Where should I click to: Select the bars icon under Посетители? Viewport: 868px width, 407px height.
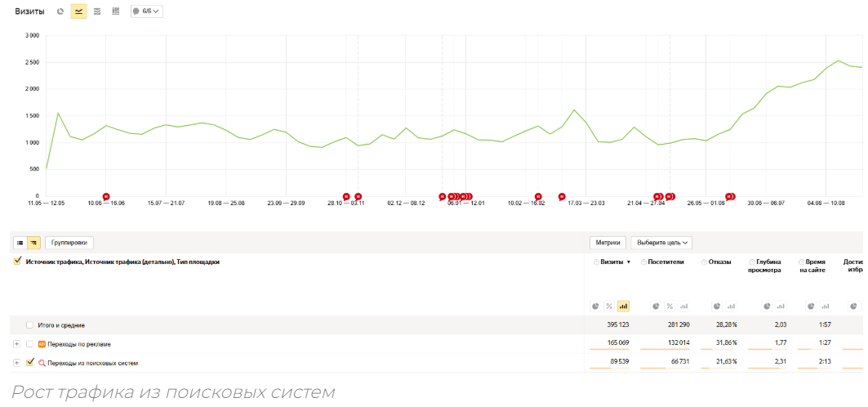coord(683,306)
